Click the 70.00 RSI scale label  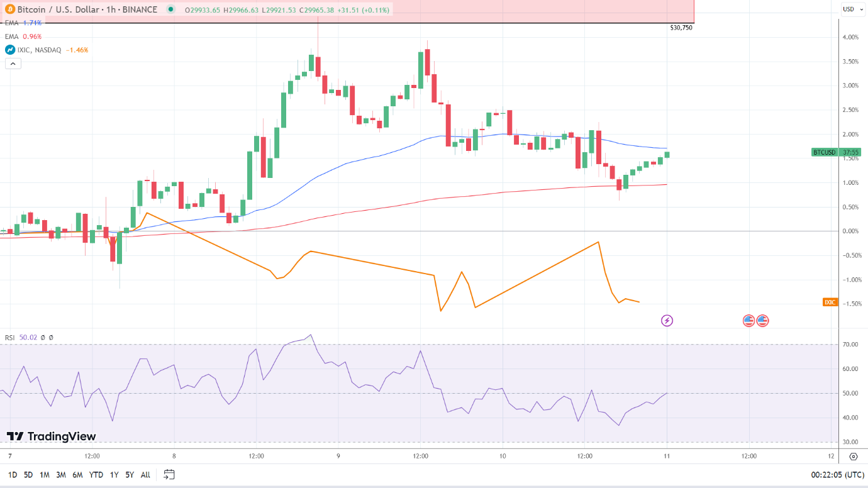(852, 345)
